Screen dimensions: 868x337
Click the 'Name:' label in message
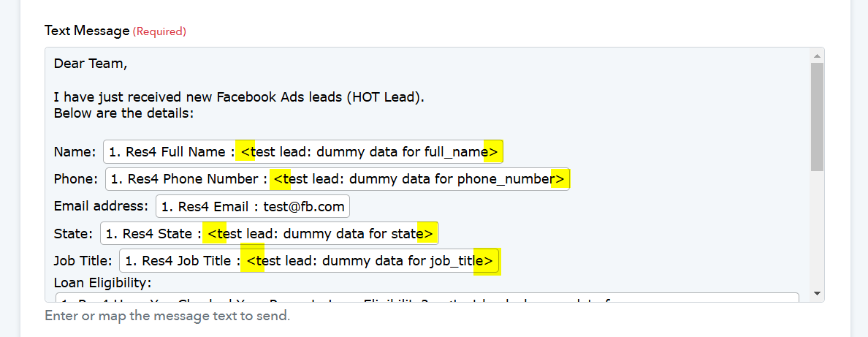(75, 152)
